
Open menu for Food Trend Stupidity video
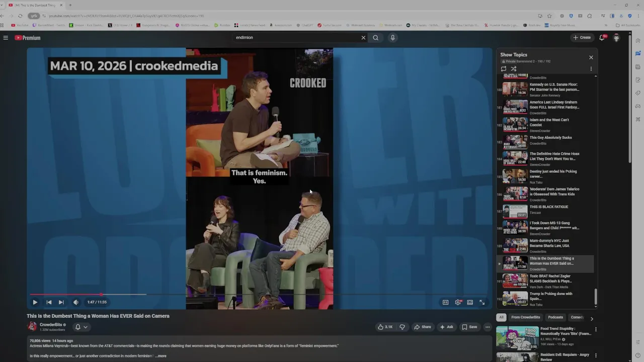tap(596, 330)
